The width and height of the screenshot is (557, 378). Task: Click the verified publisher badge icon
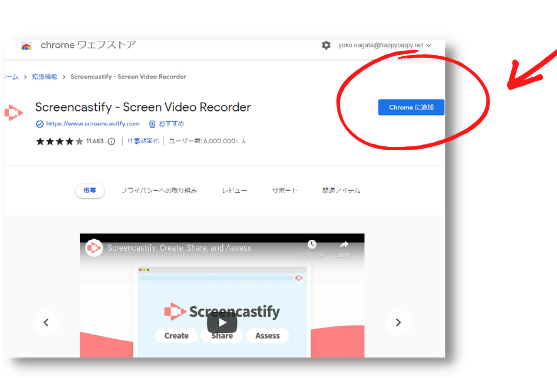click(39, 124)
